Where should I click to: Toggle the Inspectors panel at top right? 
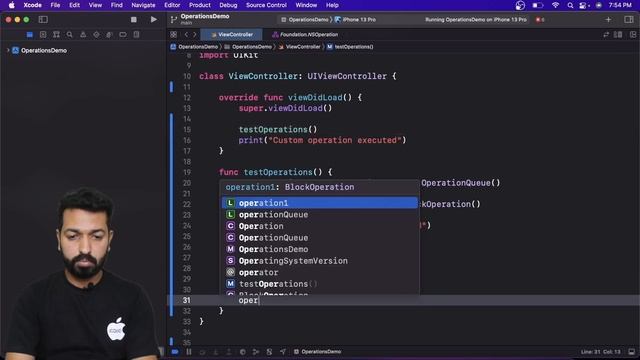629,20
